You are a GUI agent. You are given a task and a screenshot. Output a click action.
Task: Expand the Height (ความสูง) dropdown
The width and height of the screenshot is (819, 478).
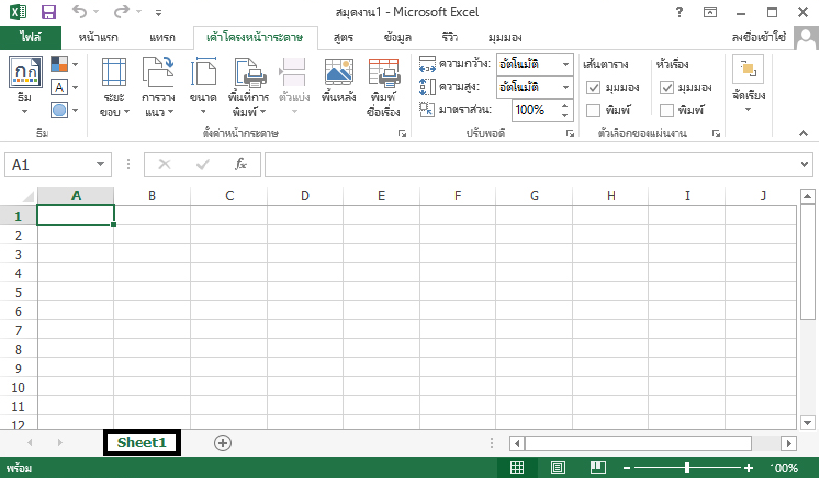coord(565,87)
